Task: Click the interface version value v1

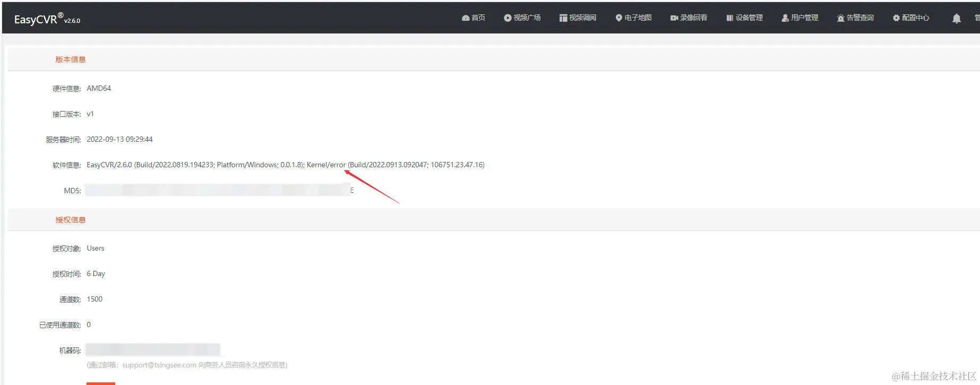Action: pos(90,114)
